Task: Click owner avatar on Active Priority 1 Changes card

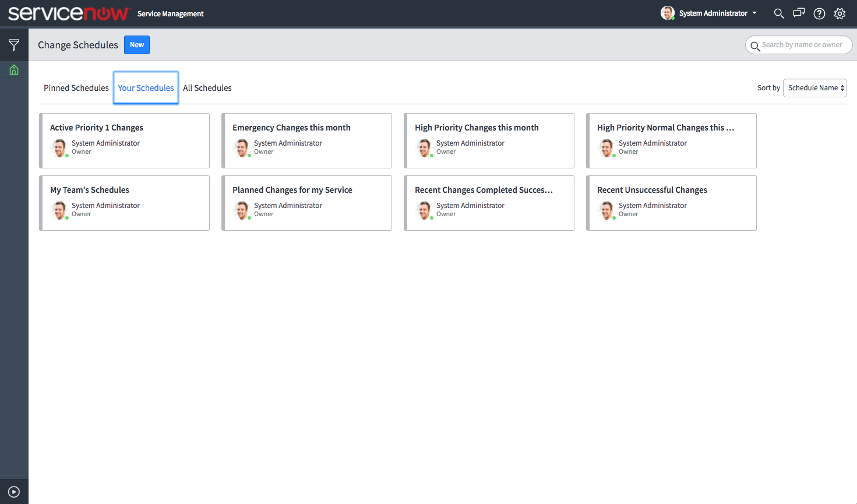Action: (x=59, y=148)
